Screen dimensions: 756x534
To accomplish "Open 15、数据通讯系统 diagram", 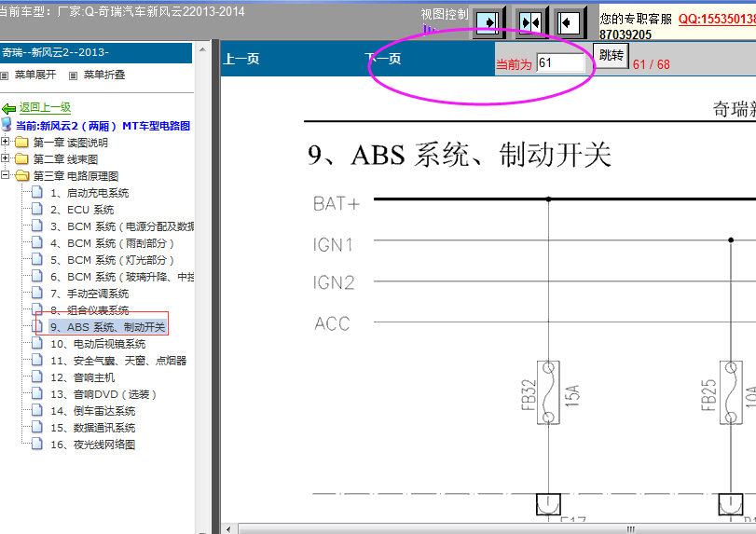I will pos(92,428).
